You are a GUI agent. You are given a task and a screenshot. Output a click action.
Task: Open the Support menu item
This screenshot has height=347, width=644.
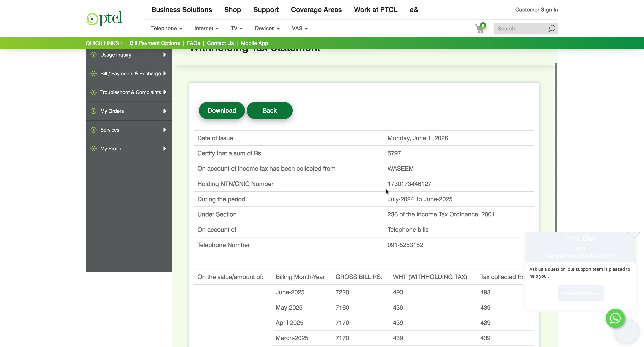click(266, 10)
